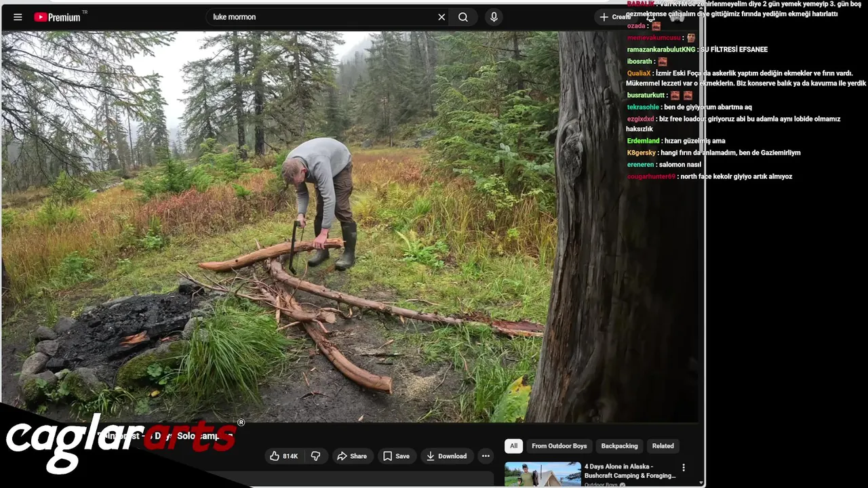
Task: Select the 'Backpacking' filter chip
Action: tap(619, 446)
